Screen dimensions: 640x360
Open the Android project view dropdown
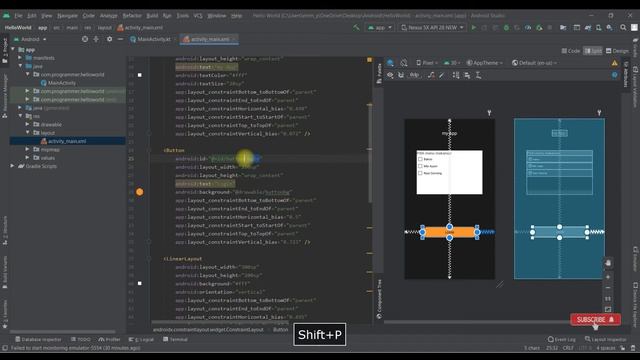[x=30, y=39]
